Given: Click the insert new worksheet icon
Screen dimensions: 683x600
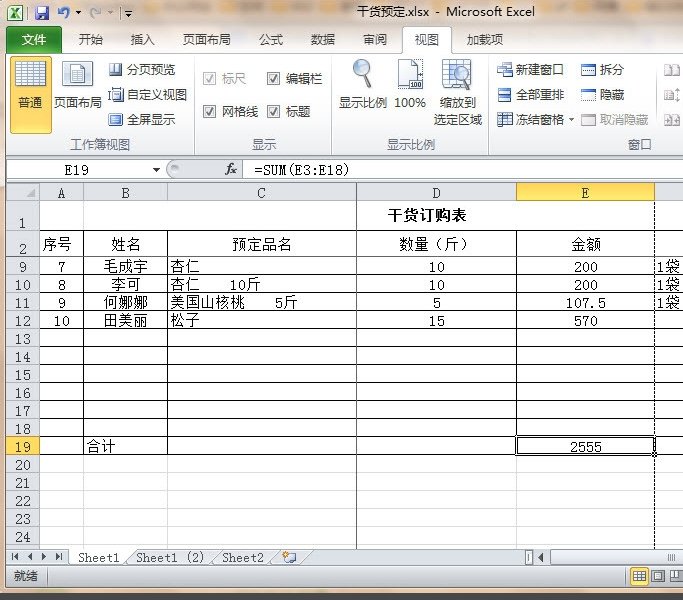Looking at the screenshot, I should 289,557.
